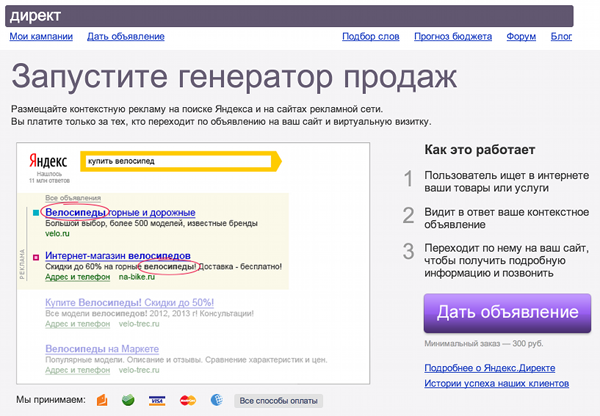This screenshot has width=600, height=416.
Task: Click the red Яндекс logo in preview
Action: [48, 161]
